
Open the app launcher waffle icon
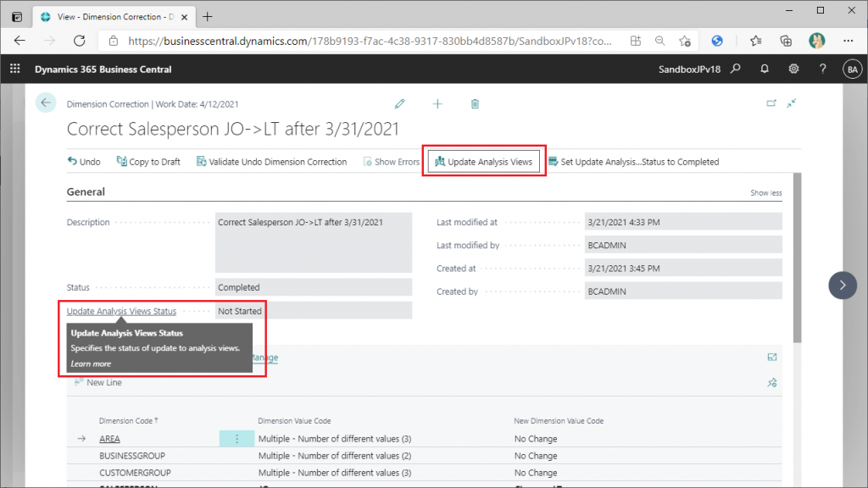(x=15, y=69)
